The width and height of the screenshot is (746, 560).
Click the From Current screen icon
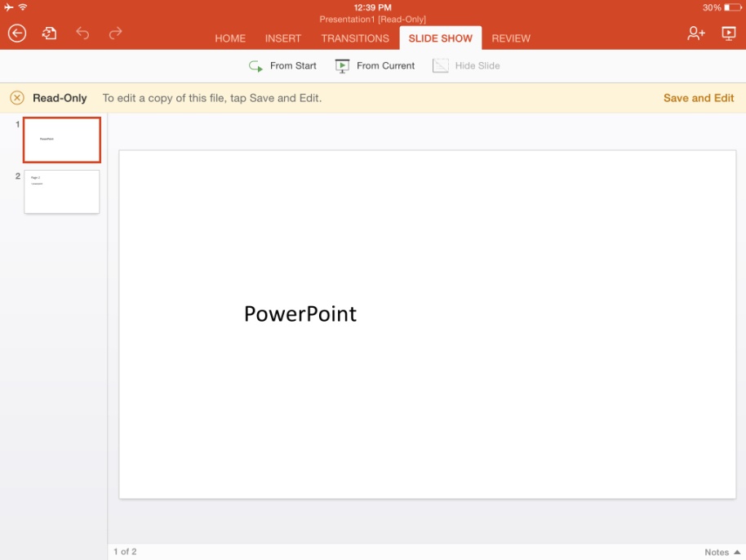tap(342, 66)
